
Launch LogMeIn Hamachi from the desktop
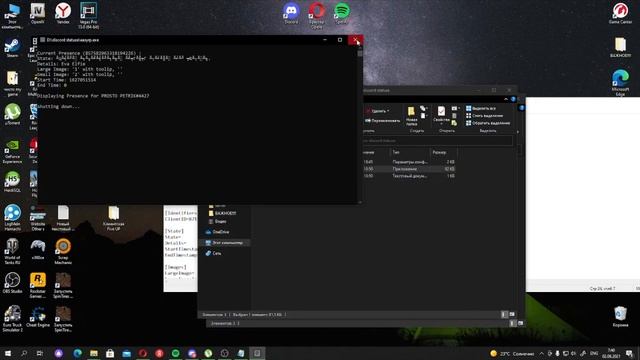pos(12,218)
